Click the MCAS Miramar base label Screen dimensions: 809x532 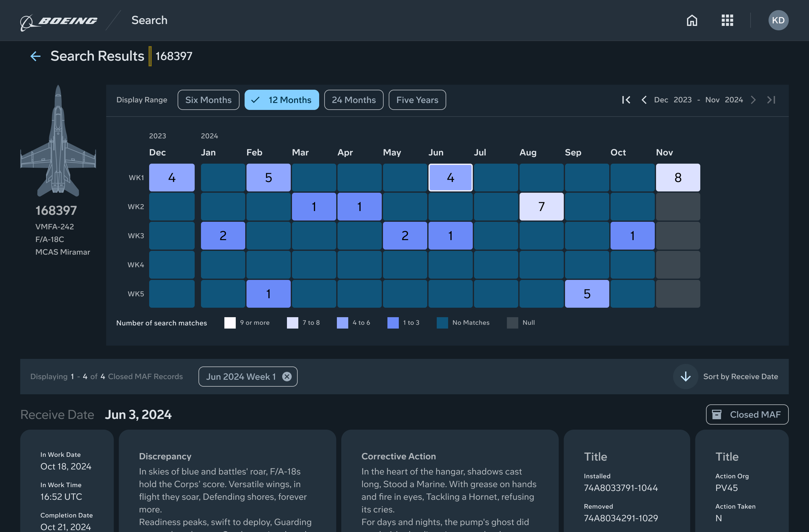pos(63,252)
